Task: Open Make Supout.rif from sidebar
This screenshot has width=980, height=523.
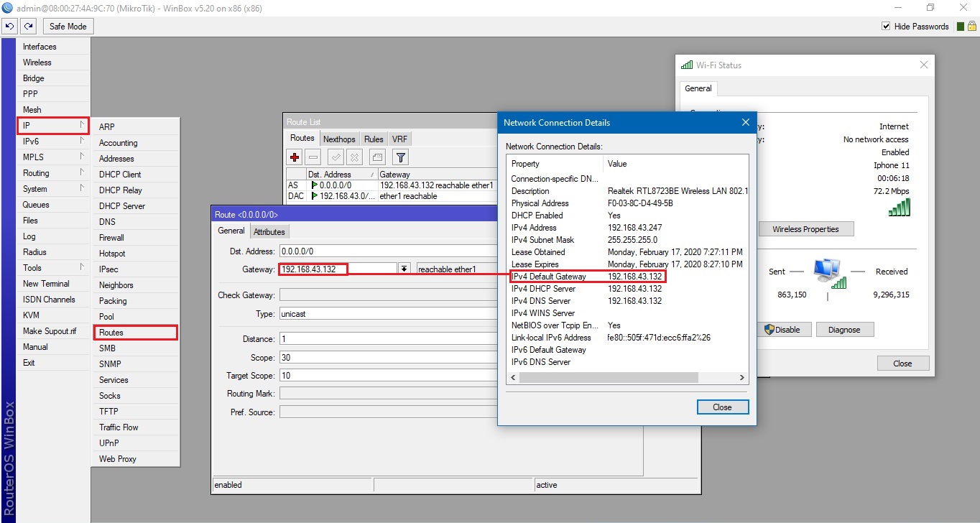Action: tap(54, 331)
